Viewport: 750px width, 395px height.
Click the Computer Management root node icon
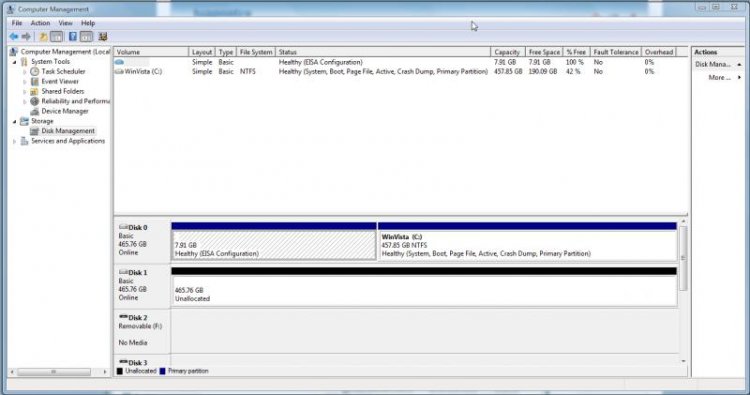click(13, 52)
